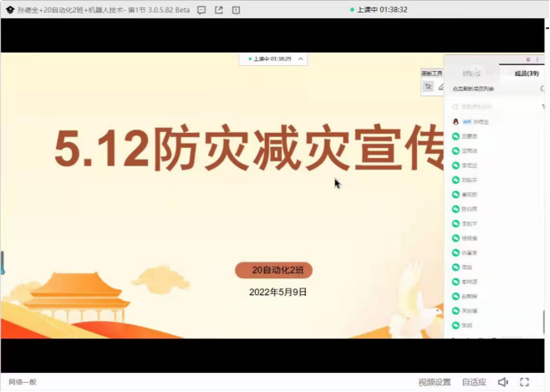Image resolution: width=550 pixels, height=392 pixels.
Task: Select the cursor pointer tool in 画板工具
Action: [x=428, y=85]
